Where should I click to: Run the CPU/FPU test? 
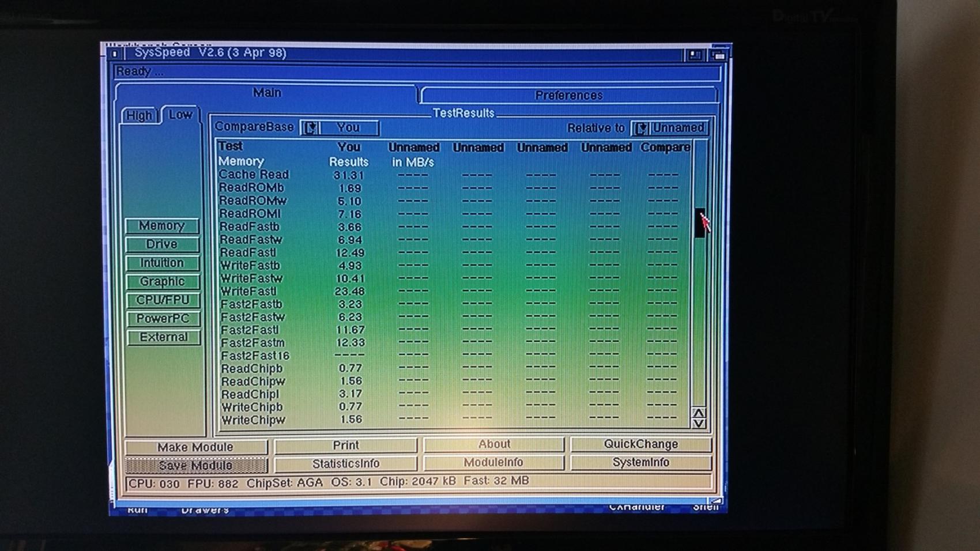163,300
